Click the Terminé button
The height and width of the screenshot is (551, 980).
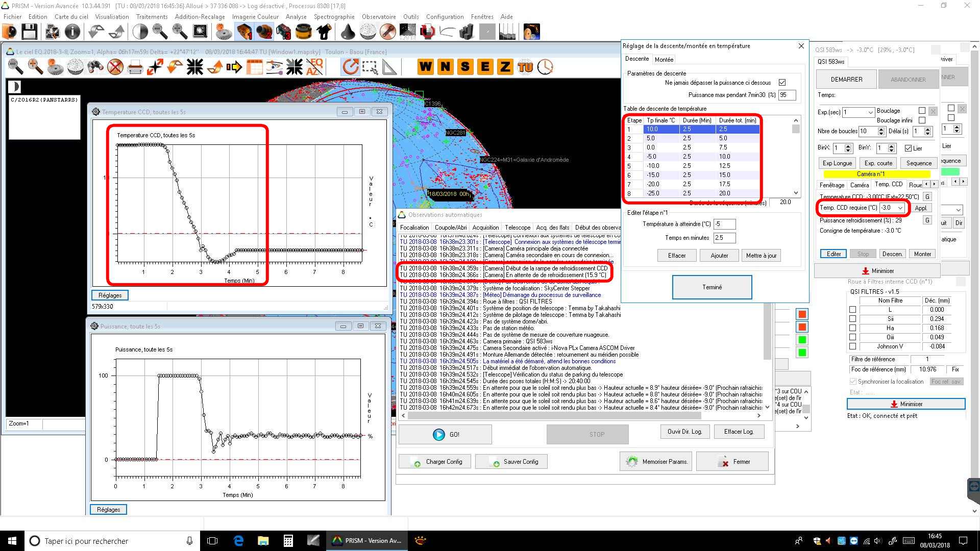tap(712, 287)
